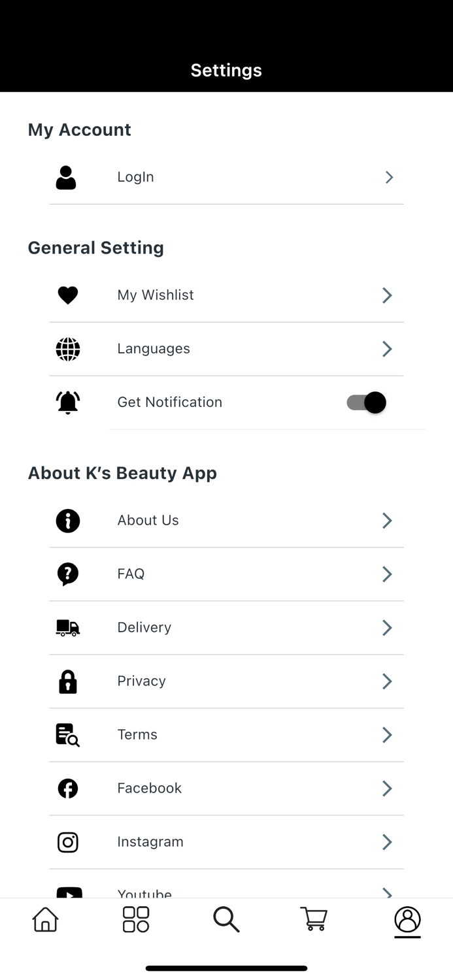Click the Facebook icon
Image resolution: width=453 pixels, height=980 pixels.
click(67, 788)
